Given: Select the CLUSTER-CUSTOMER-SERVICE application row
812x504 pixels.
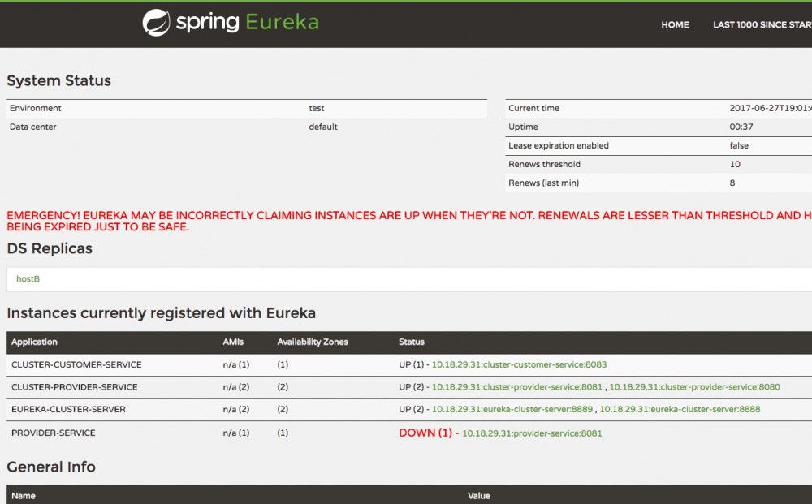Looking at the screenshot, I should point(76,364).
